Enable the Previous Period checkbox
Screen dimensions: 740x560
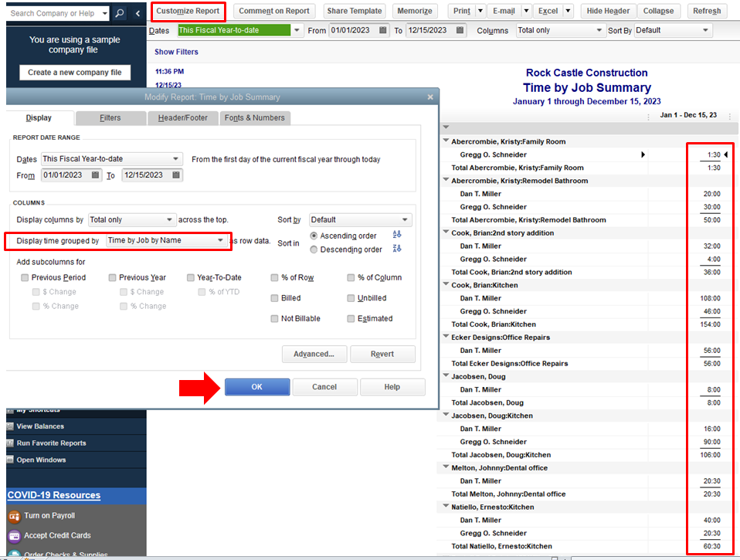tap(25, 277)
